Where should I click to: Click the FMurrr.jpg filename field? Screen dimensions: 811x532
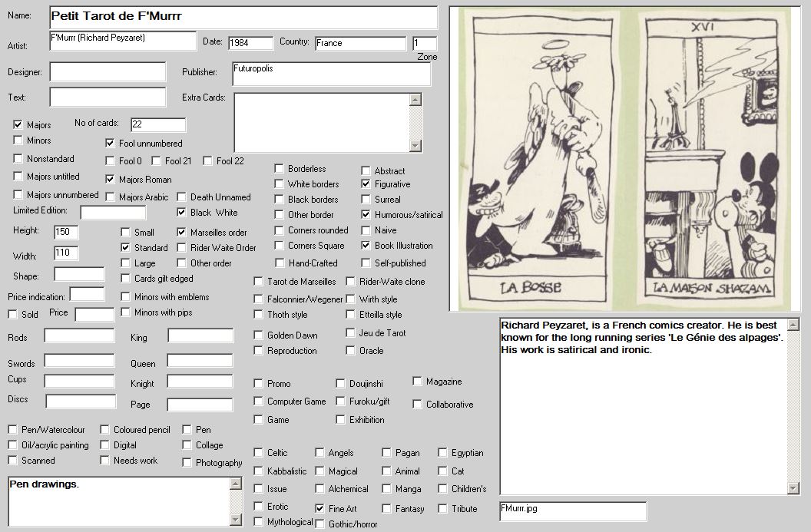coord(572,511)
